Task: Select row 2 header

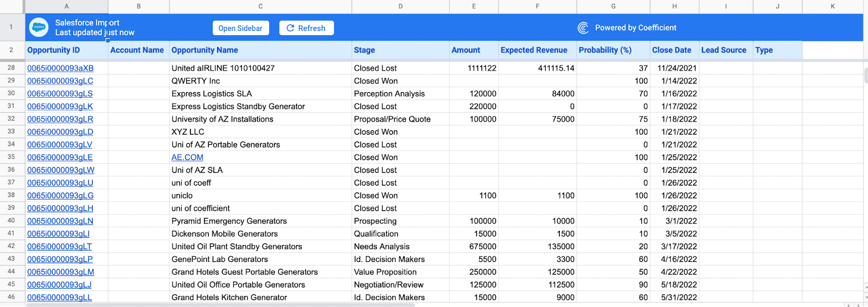Action: [x=11, y=50]
